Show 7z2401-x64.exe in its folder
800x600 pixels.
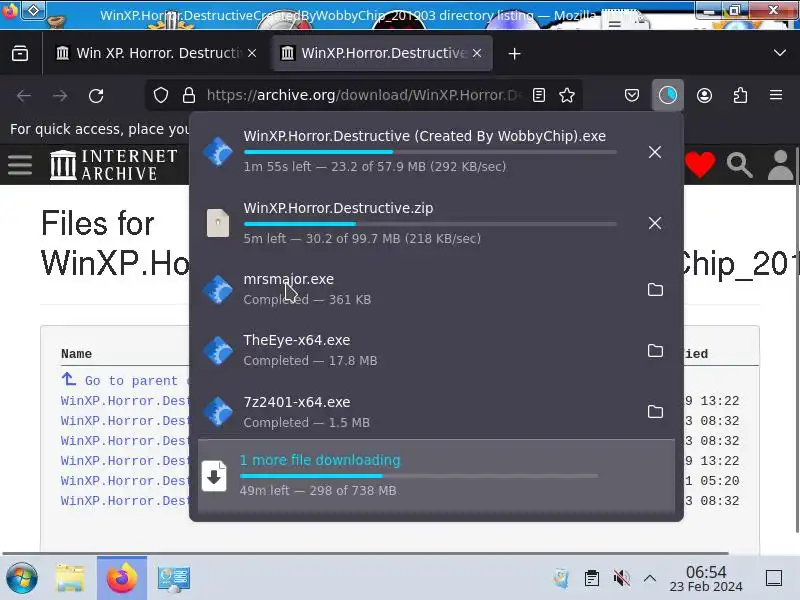coord(655,412)
